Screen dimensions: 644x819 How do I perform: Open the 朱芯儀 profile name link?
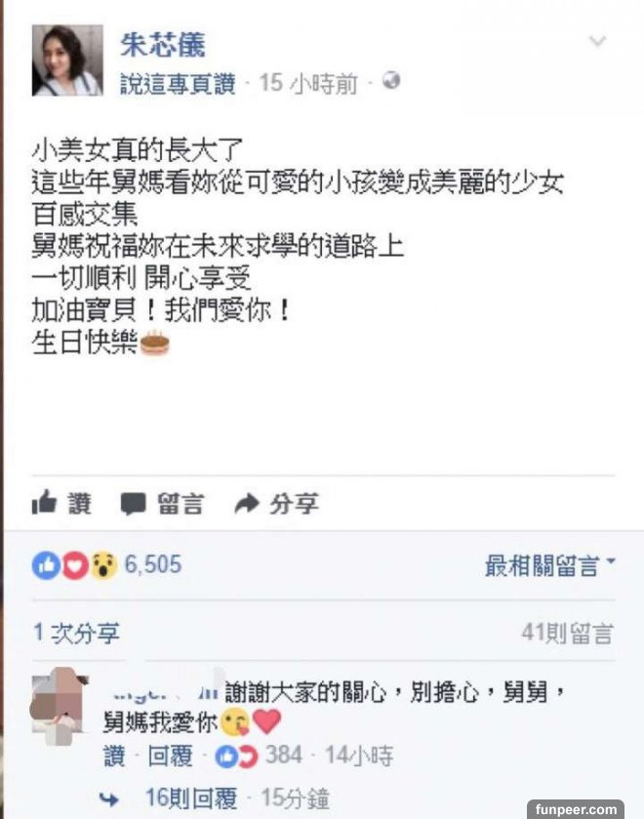pos(163,45)
